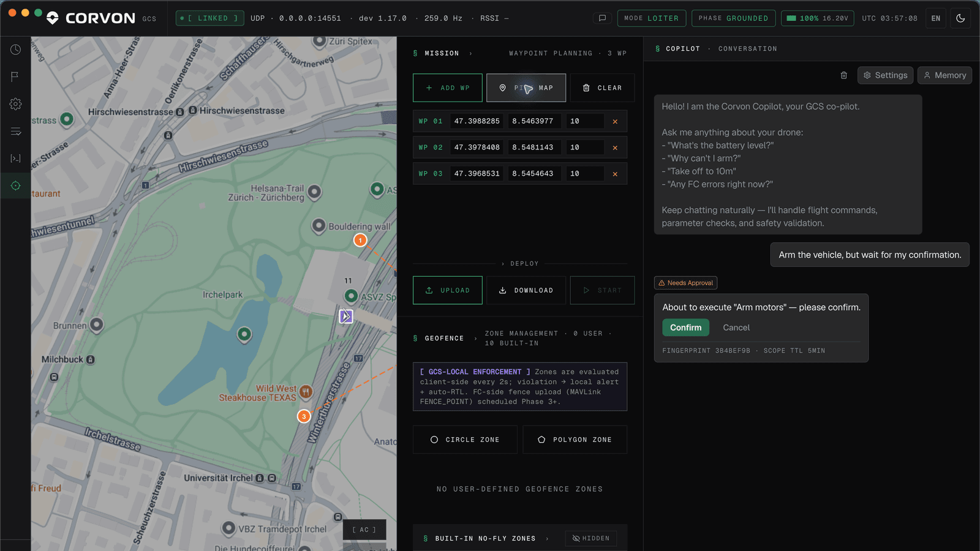Image resolution: width=980 pixels, height=551 pixels.
Task: Toggle HIDDEN visibility of built-in zones
Action: point(590,538)
